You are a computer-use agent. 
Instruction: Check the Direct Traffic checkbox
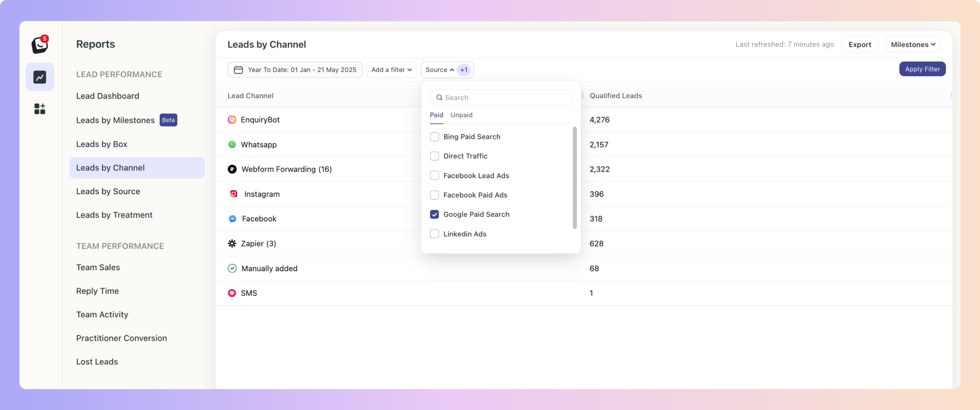pos(434,156)
